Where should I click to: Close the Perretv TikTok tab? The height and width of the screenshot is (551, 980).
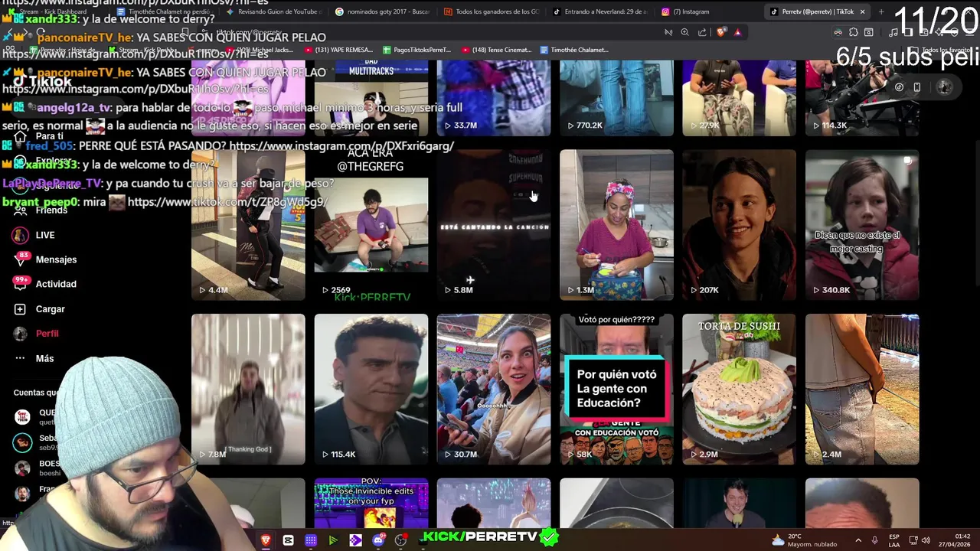click(862, 11)
